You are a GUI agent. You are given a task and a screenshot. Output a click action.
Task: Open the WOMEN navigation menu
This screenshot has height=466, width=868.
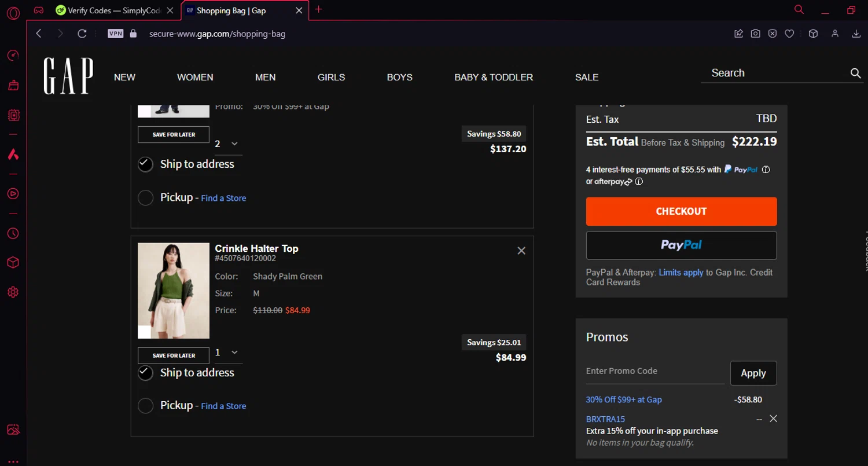click(x=195, y=77)
